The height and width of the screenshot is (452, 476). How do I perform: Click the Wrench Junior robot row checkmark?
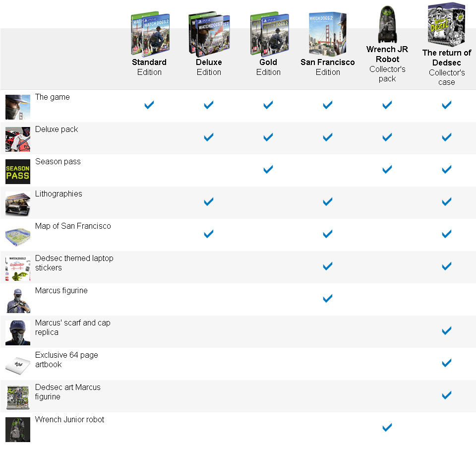pos(387,427)
